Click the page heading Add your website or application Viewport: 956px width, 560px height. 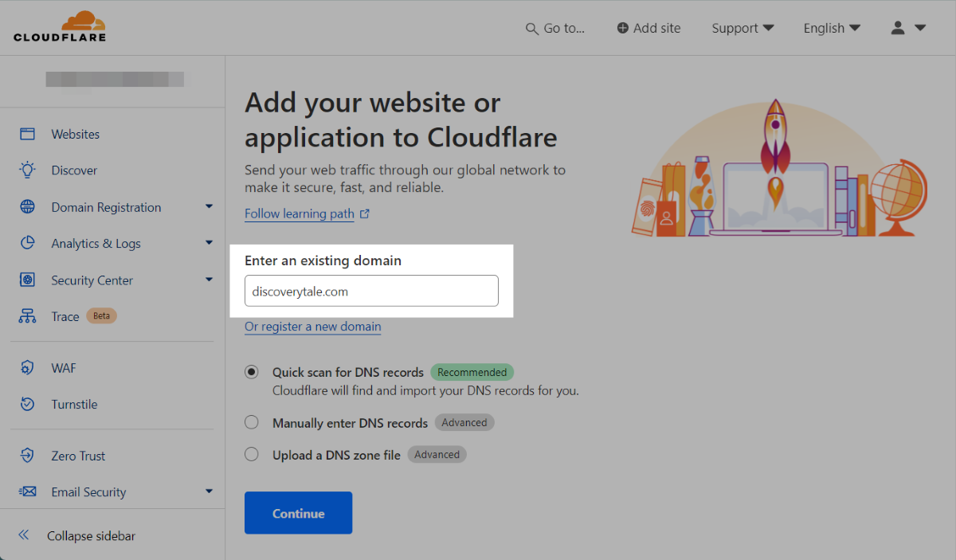tap(401, 119)
